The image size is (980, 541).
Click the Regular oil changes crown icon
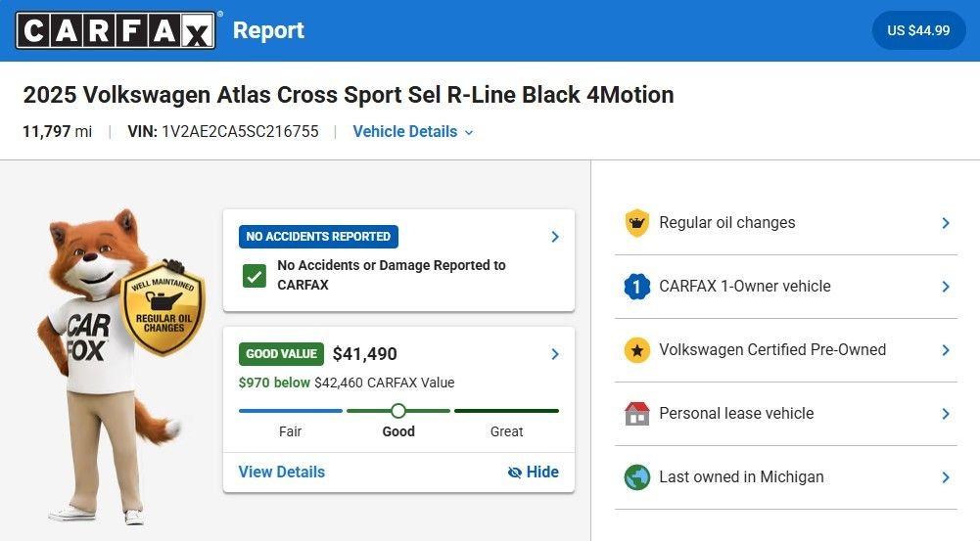[x=637, y=223]
